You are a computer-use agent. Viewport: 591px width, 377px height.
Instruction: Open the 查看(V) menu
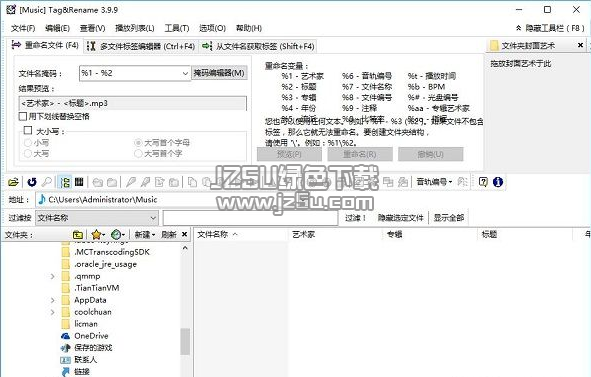pyautogui.click(x=92, y=28)
